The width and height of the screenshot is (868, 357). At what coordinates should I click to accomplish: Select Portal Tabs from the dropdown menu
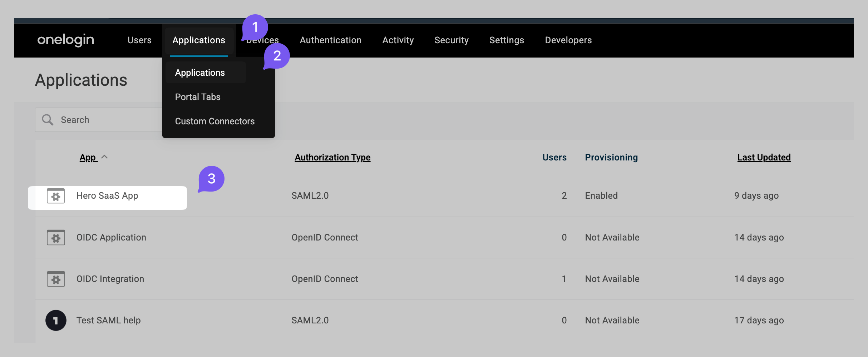point(197,96)
